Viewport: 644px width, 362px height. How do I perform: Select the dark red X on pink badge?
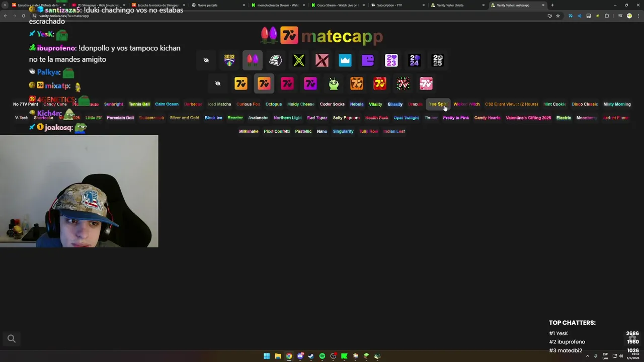(322, 60)
